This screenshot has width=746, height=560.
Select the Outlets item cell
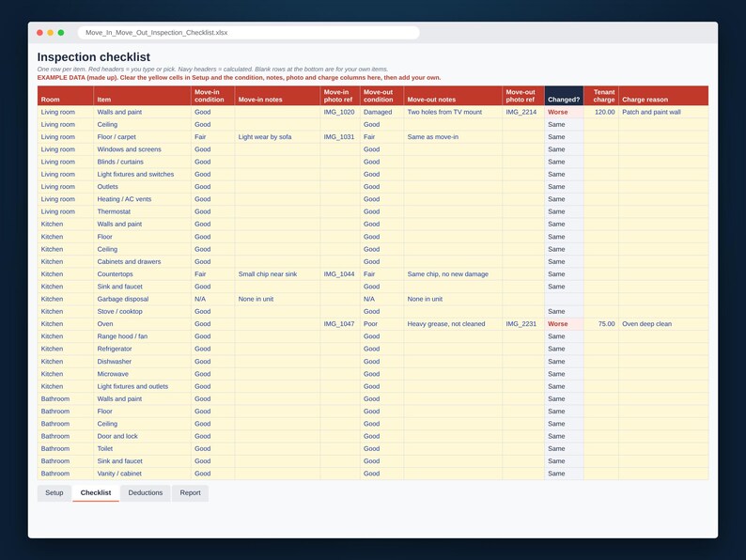click(142, 186)
